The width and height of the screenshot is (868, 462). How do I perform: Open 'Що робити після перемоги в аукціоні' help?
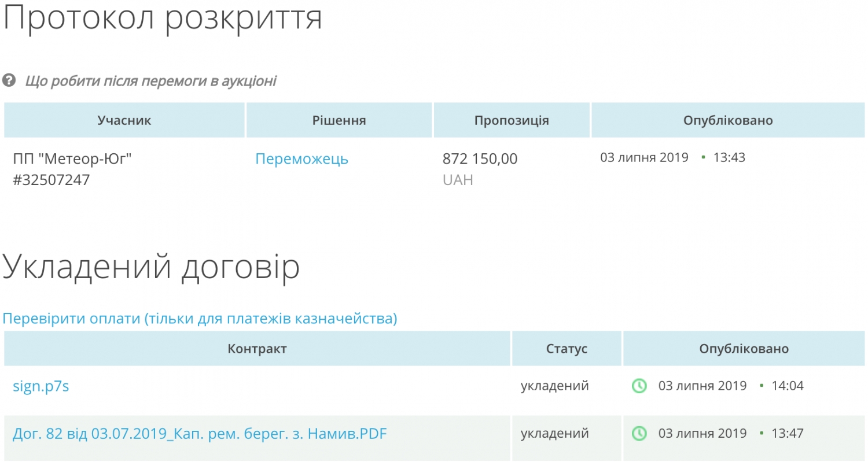pos(150,81)
